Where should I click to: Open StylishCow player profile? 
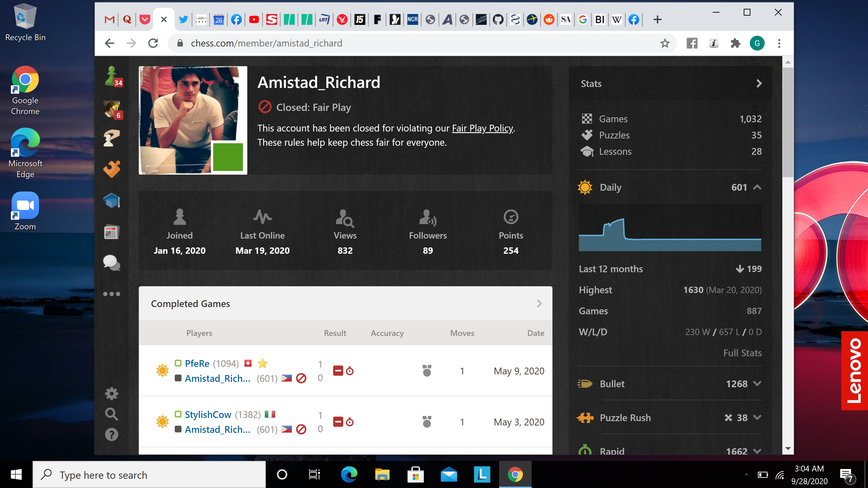click(208, 415)
